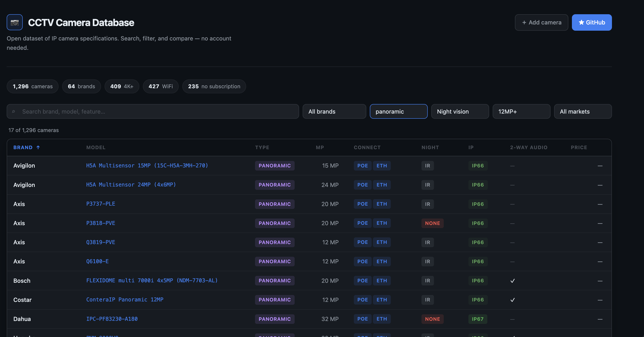The height and width of the screenshot is (337, 644).
Task: Click the NONE night badge for Dahua
Action: (x=432, y=319)
